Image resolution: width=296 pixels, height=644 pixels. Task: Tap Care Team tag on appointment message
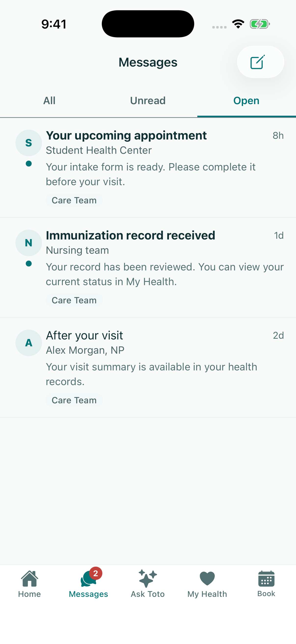(74, 200)
